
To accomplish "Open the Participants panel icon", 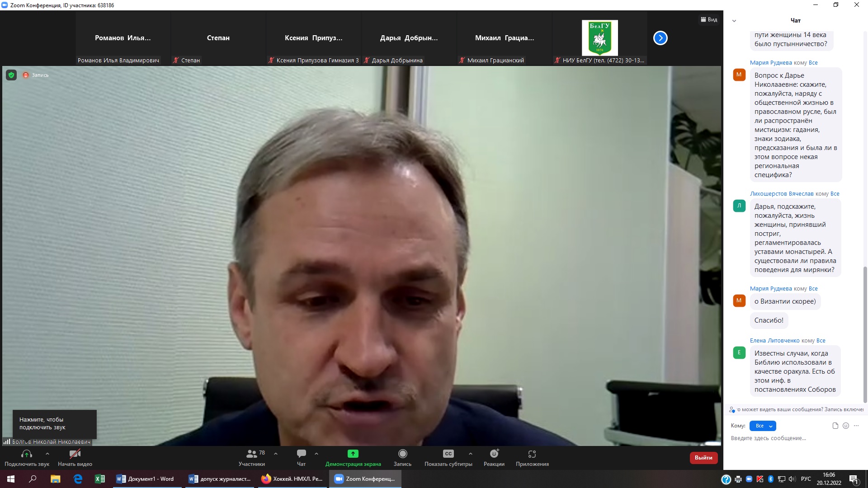I will [x=252, y=454].
